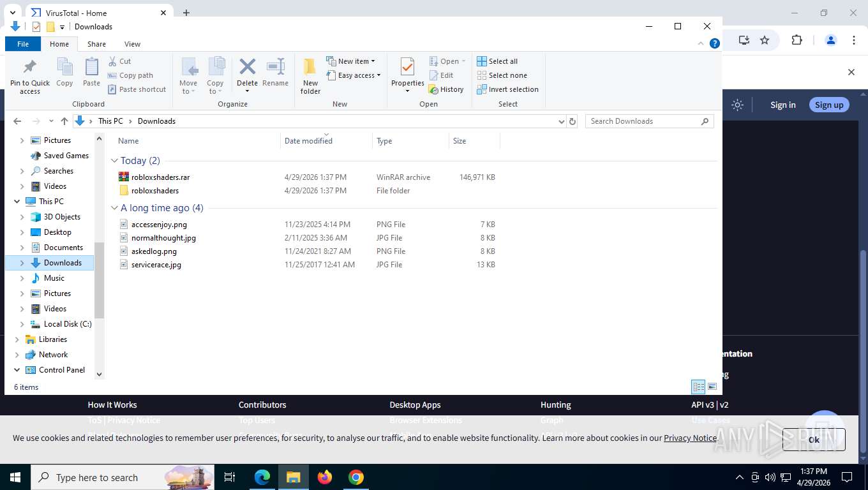Switch to the View ribbon tab
Screen dimensions: 868x490
(132, 44)
